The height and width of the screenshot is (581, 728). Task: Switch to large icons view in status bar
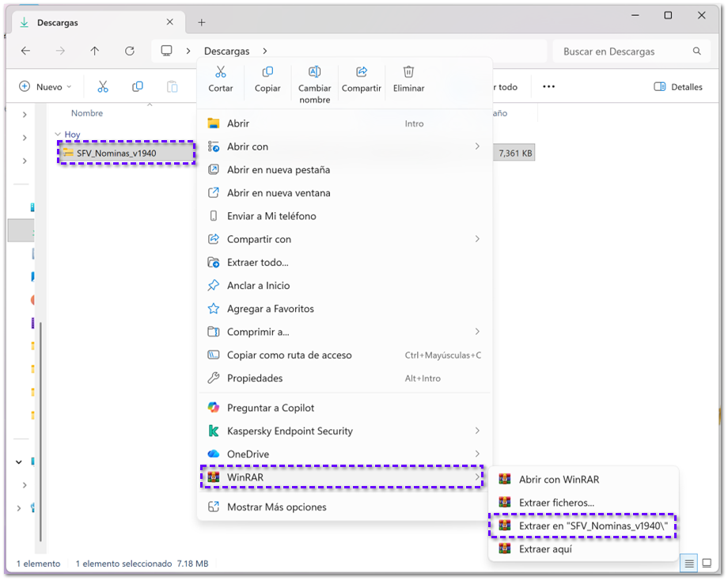707,564
